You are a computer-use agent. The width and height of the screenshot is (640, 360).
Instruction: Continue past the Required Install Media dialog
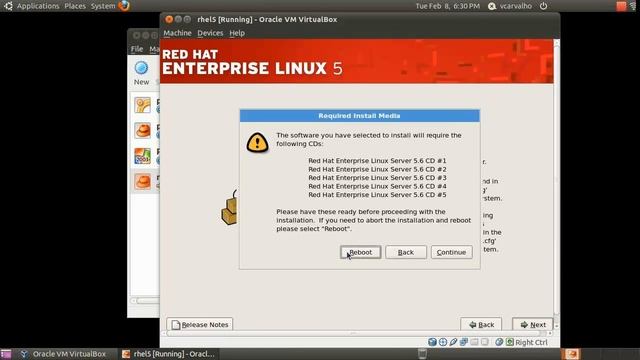pos(451,252)
